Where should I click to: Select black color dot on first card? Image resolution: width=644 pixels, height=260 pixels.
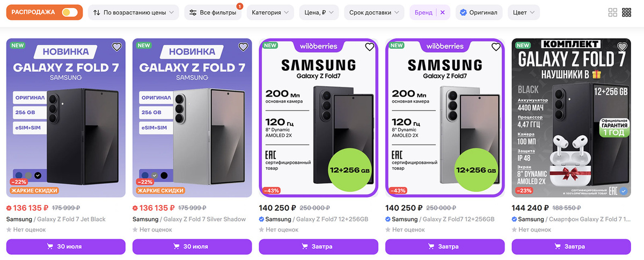[x=38, y=175]
